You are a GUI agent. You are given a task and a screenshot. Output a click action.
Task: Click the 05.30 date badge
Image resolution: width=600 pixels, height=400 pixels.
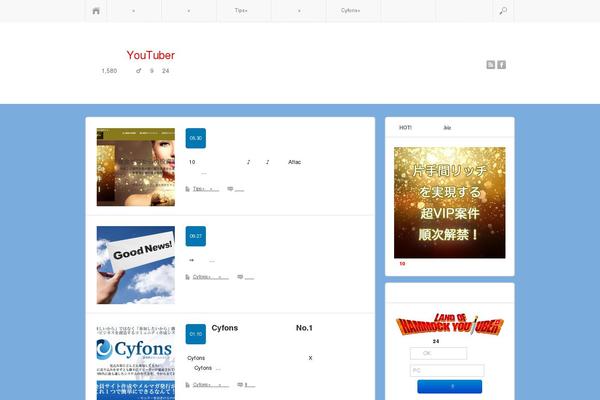click(x=196, y=138)
